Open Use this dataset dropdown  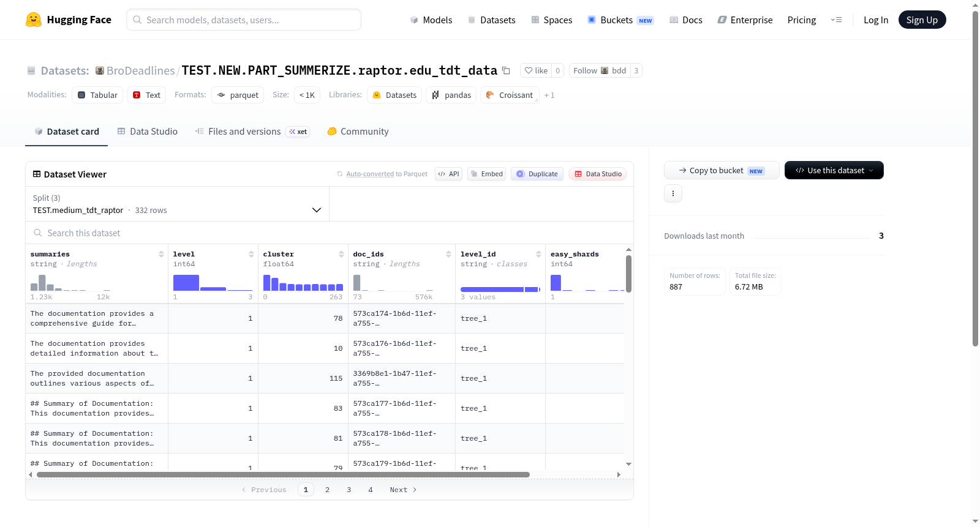pyautogui.click(x=834, y=170)
